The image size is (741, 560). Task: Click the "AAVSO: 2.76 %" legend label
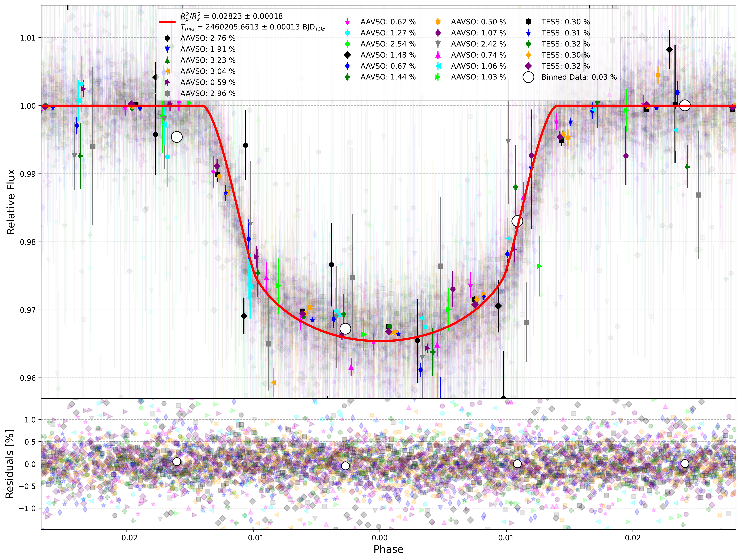click(208, 38)
